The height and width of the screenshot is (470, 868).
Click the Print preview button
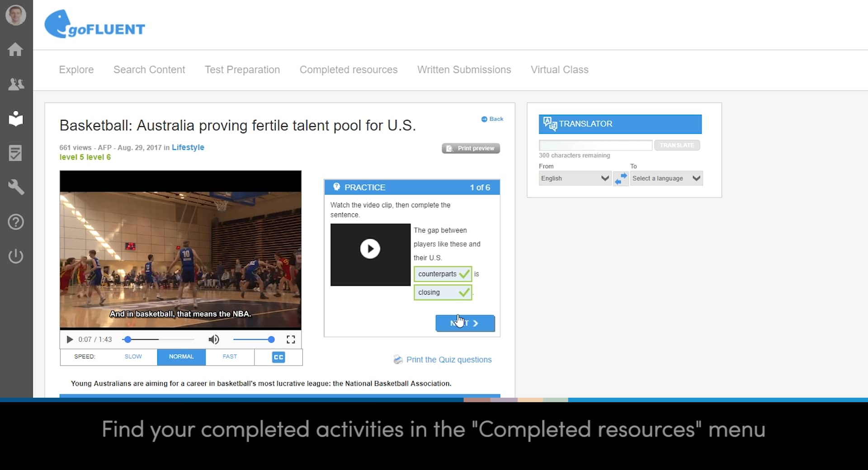(471, 148)
